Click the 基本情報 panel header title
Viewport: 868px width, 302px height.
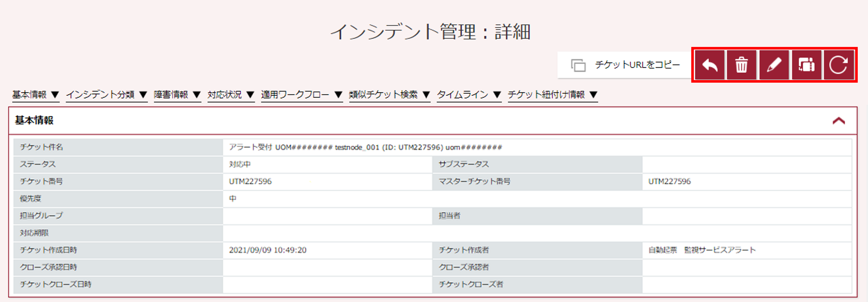[x=34, y=120]
